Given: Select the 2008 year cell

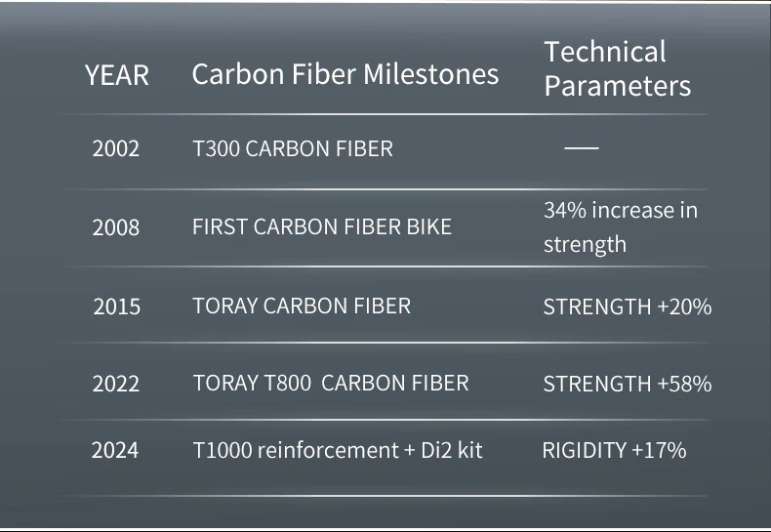Looking at the screenshot, I should [116, 227].
